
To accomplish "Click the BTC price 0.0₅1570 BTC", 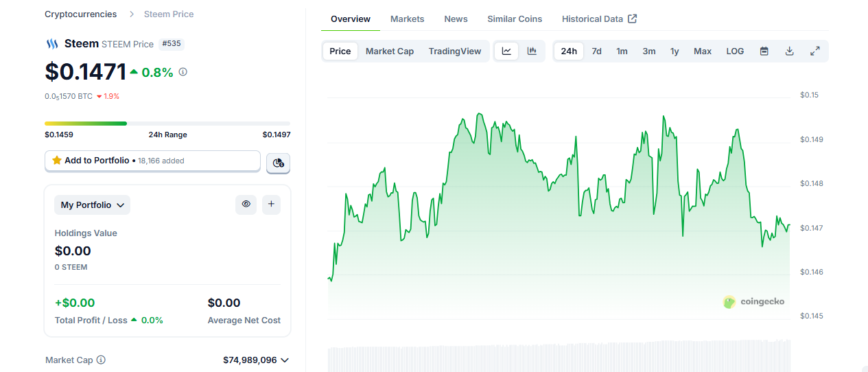I will [x=69, y=96].
